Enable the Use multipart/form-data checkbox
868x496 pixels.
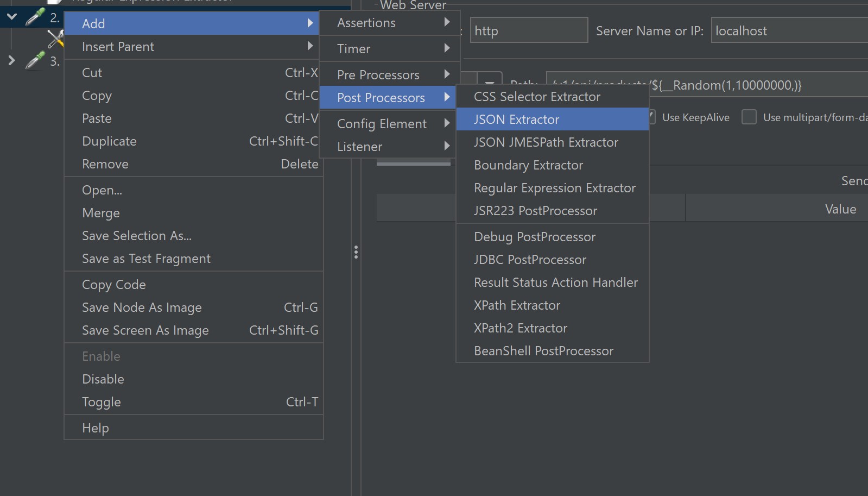(749, 117)
